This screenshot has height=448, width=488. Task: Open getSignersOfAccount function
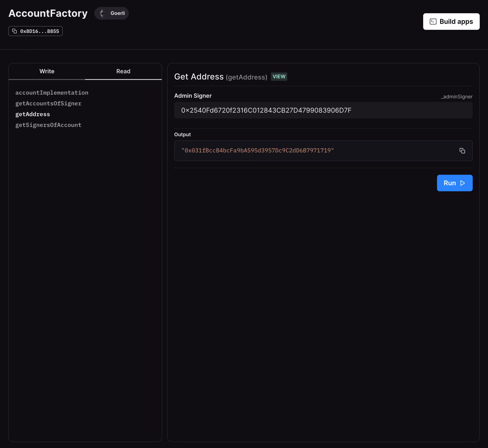48,125
